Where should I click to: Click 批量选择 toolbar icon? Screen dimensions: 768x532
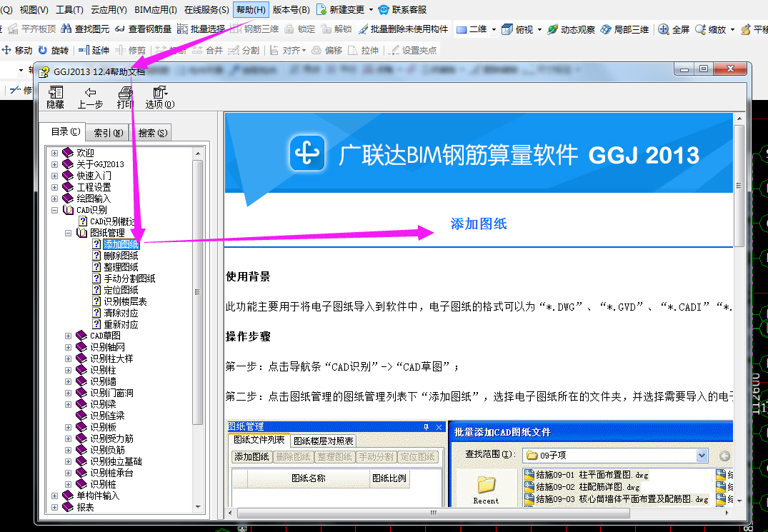[x=182, y=29]
